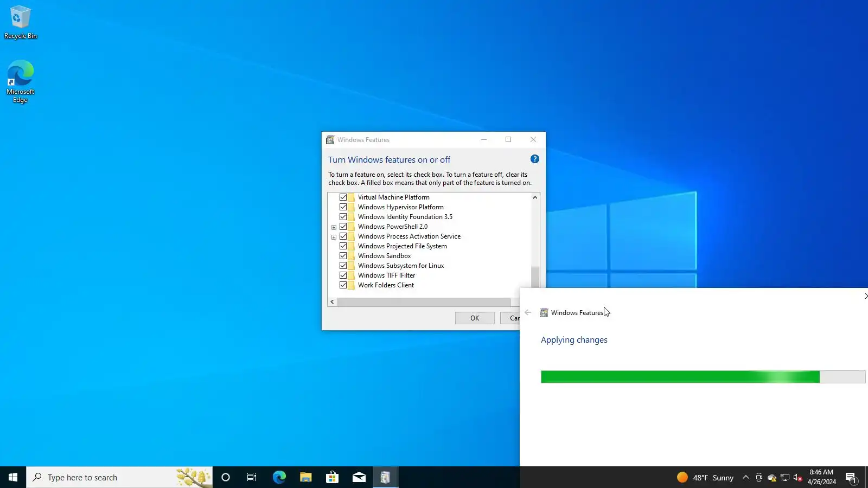Screen dimensions: 868x488
Task: Show hidden icons in system tray
Action: [746, 477]
